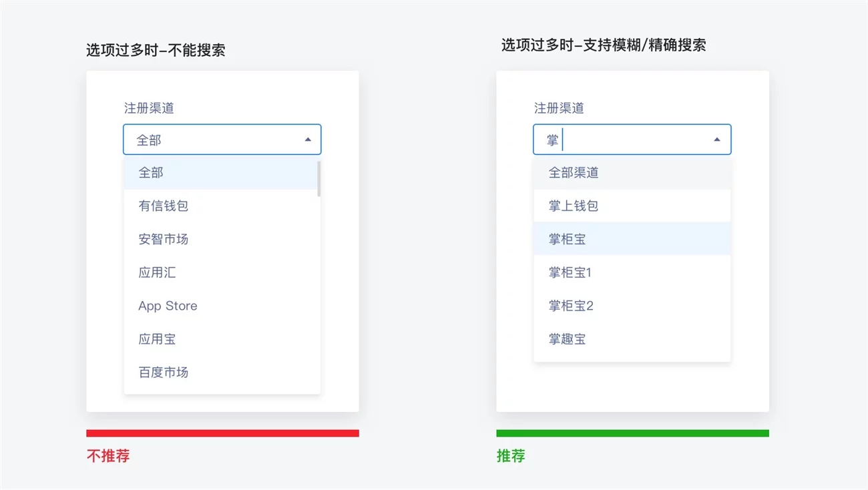Select the highlighted 掌柜宝 result

click(568, 239)
